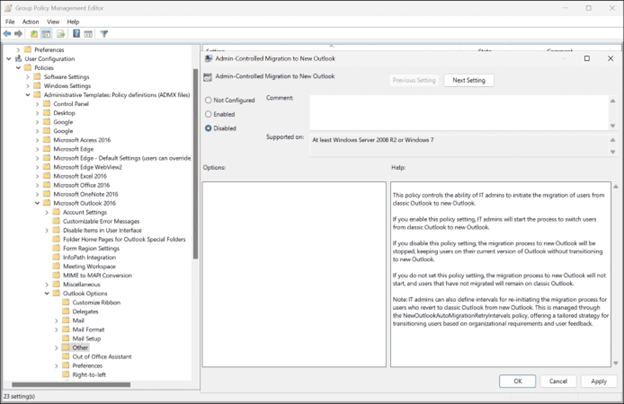Screen dimensions: 624x404
Task: Click the Meeting Workspace folder icon
Action: coord(56,266)
